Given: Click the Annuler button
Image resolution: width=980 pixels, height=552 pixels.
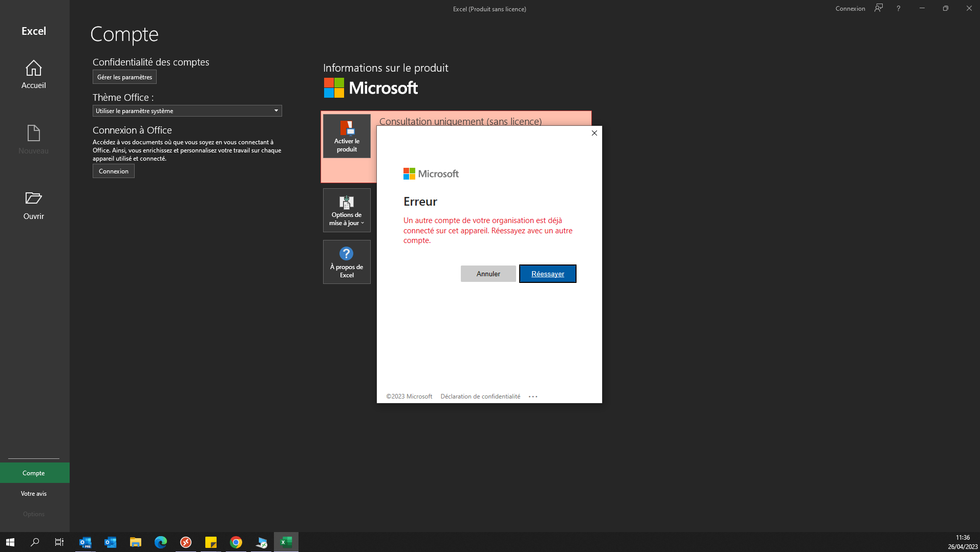Looking at the screenshot, I should pyautogui.click(x=488, y=274).
